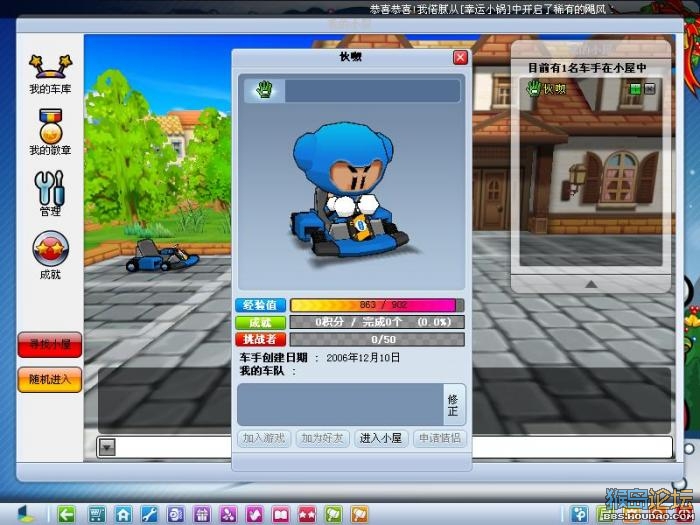Open the 管理 wrench and screwdriver icon
The width and height of the screenshot is (700, 525).
click(50, 193)
